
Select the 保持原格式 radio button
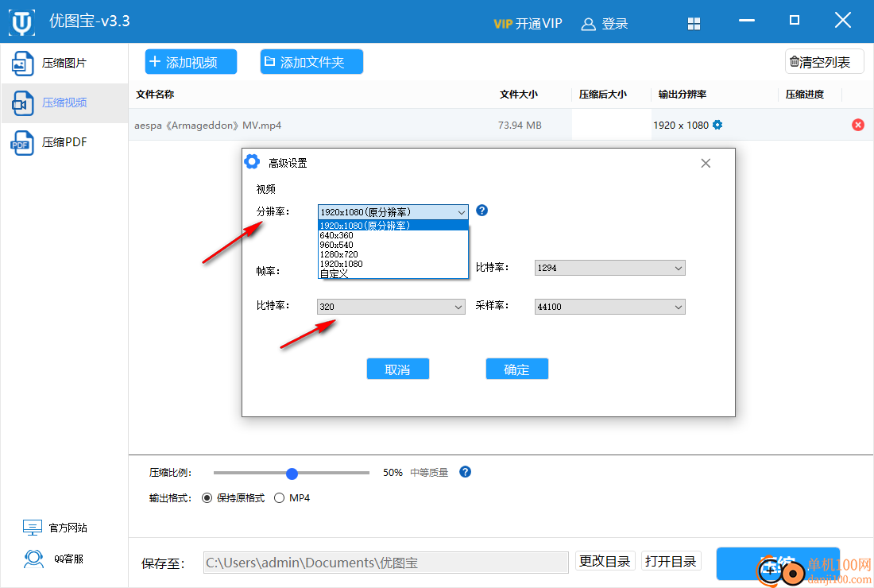207,498
